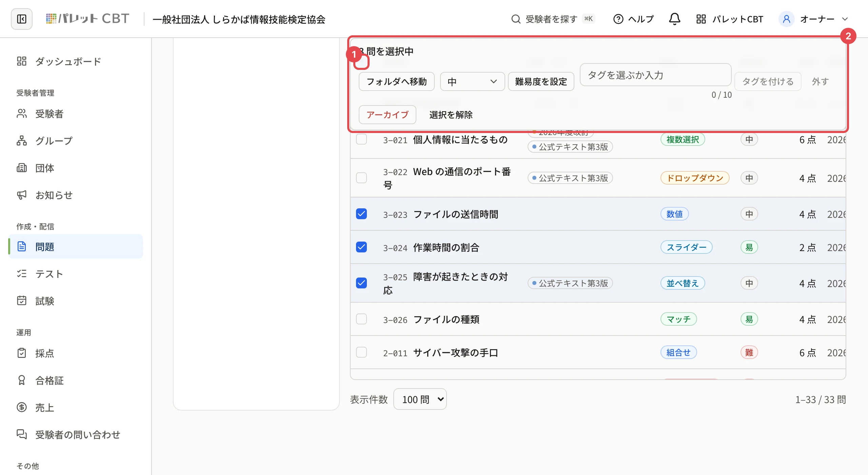Screen dimensions: 868x475
Task: Uncheck 3-025 障害が起きたときの対応
Action: (x=361, y=283)
